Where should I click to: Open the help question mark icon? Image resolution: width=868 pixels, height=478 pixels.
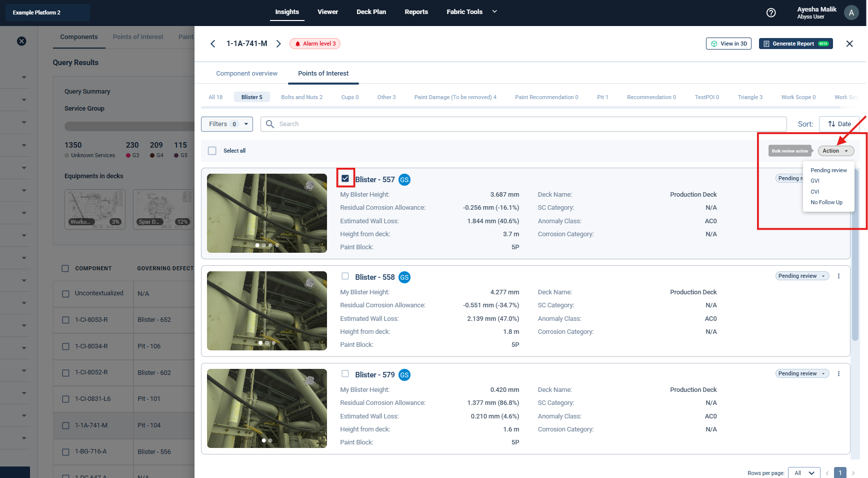[x=771, y=13]
